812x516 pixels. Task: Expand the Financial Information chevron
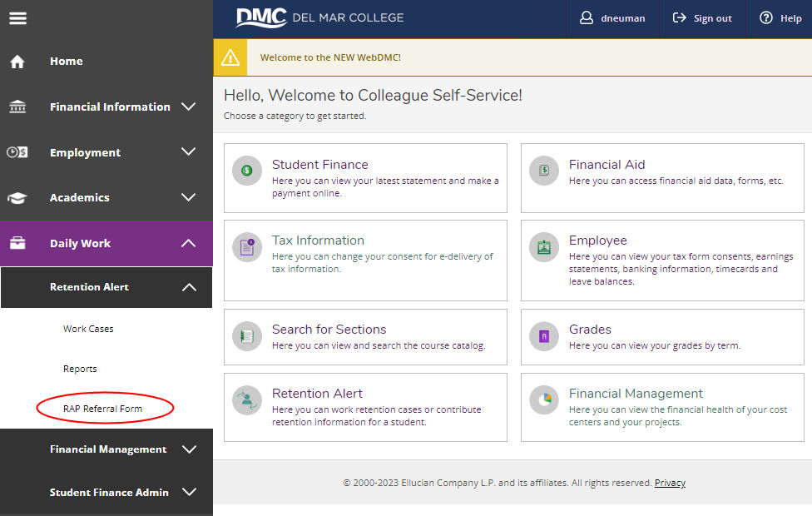coord(189,107)
